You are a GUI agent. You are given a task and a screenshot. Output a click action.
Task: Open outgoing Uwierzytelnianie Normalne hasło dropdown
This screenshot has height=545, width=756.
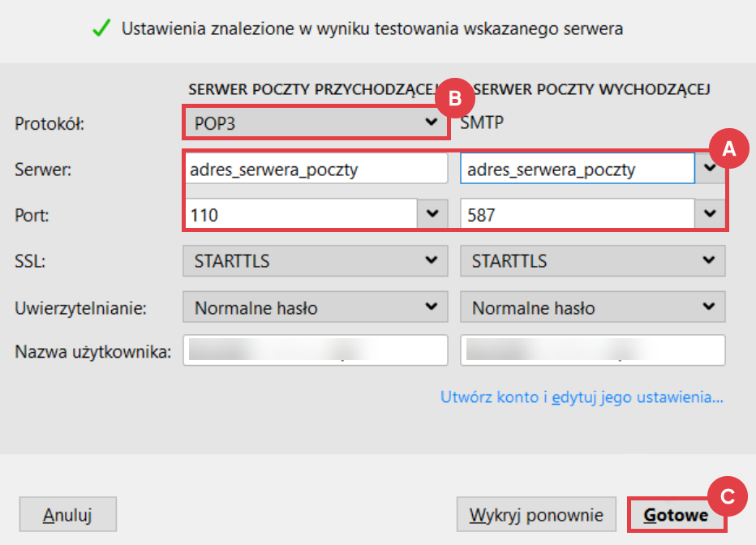tap(592, 308)
